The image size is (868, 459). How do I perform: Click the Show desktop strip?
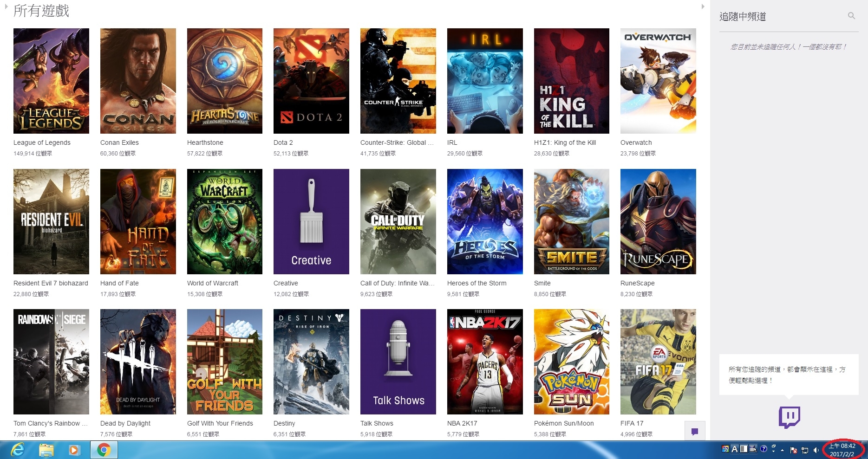pyautogui.click(x=865, y=450)
